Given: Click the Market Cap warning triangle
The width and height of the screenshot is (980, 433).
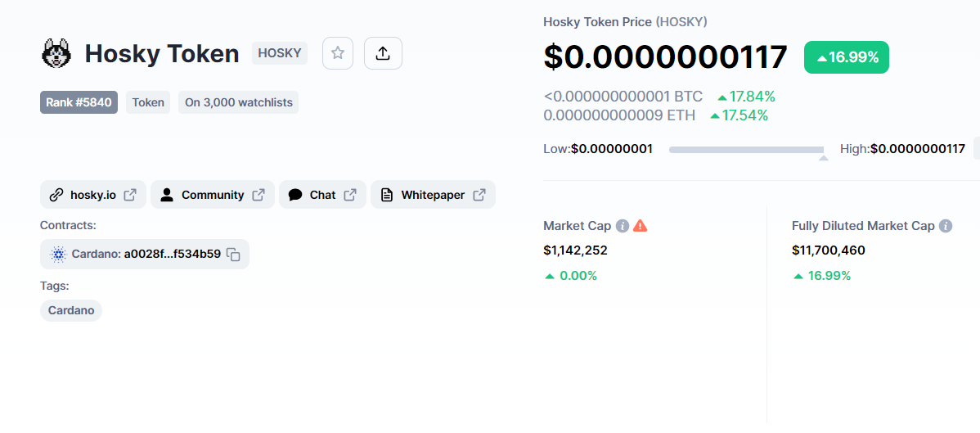Looking at the screenshot, I should [640, 226].
